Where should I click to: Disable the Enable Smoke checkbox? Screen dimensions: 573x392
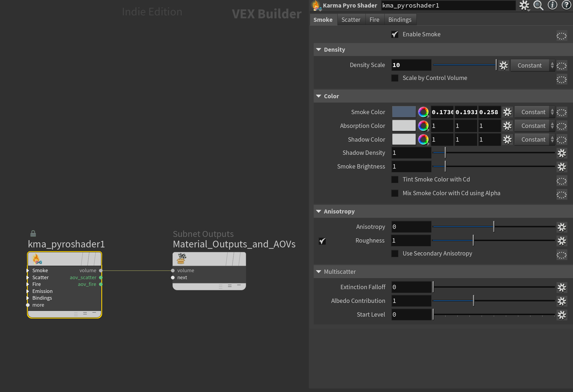(395, 34)
